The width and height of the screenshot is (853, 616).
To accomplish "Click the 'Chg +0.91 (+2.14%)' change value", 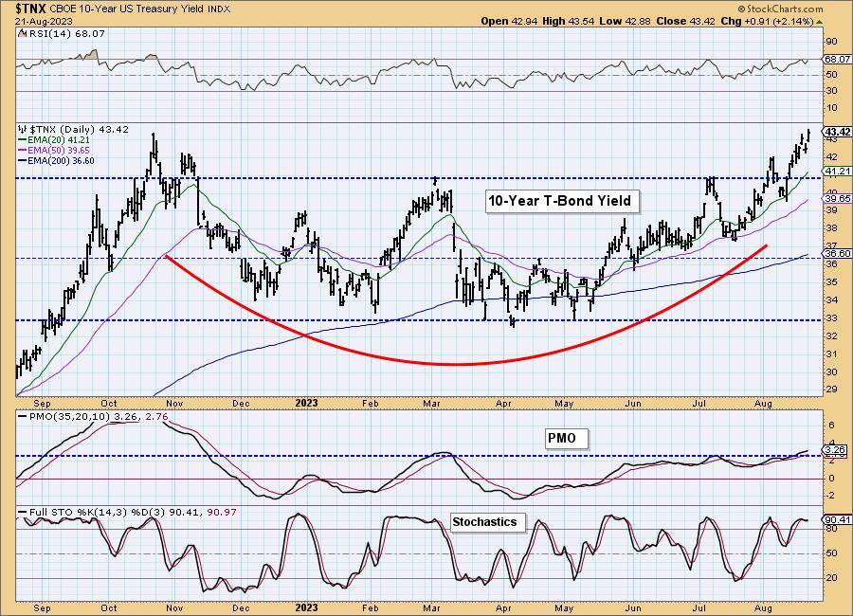I will click(x=767, y=21).
